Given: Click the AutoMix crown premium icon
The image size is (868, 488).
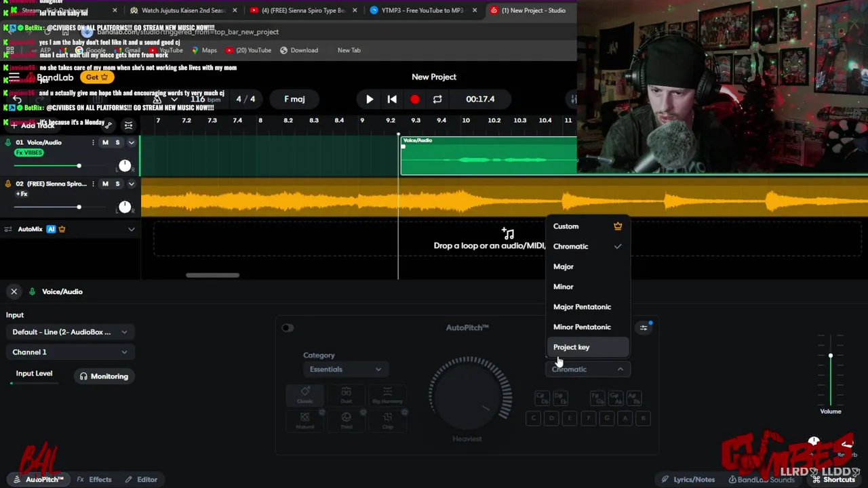Looking at the screenshot, I should (x=62, y=229).
